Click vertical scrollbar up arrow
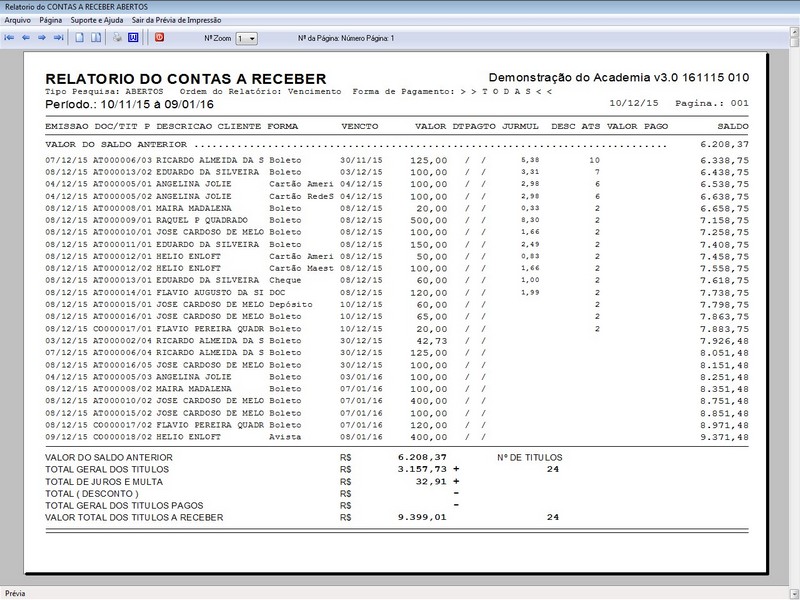Screen dimensions: 800x600 (x=794, y=32)
